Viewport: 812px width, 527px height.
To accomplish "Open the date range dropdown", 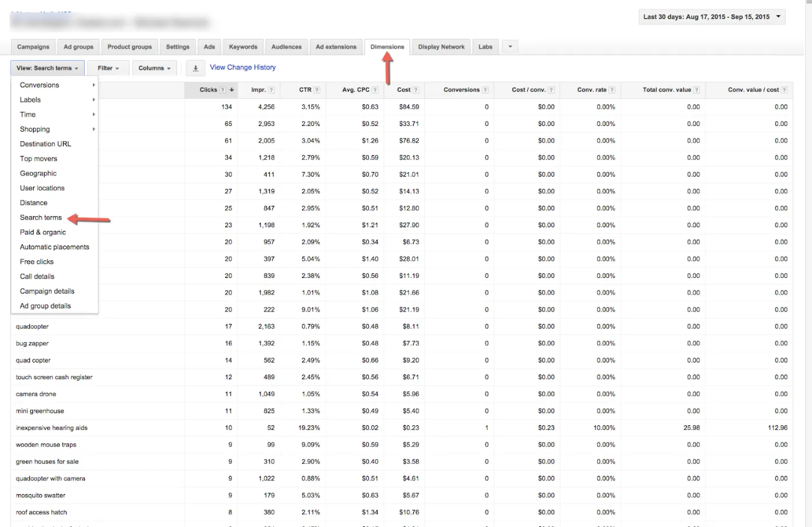I will point(712,16).
